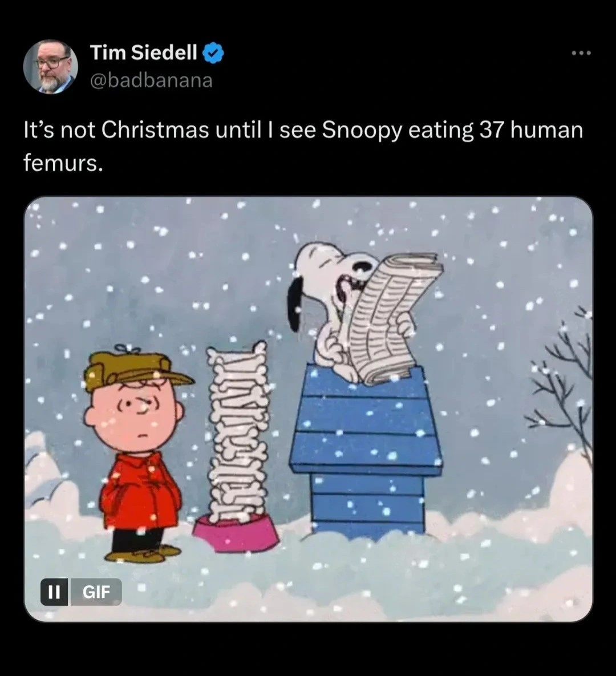Click the bare tree on the right

(561, 388)
